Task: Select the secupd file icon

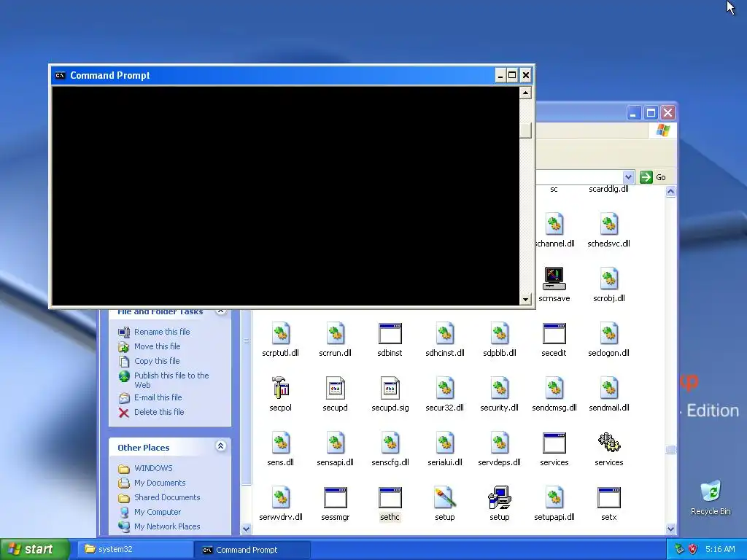Action: point(335,388)
